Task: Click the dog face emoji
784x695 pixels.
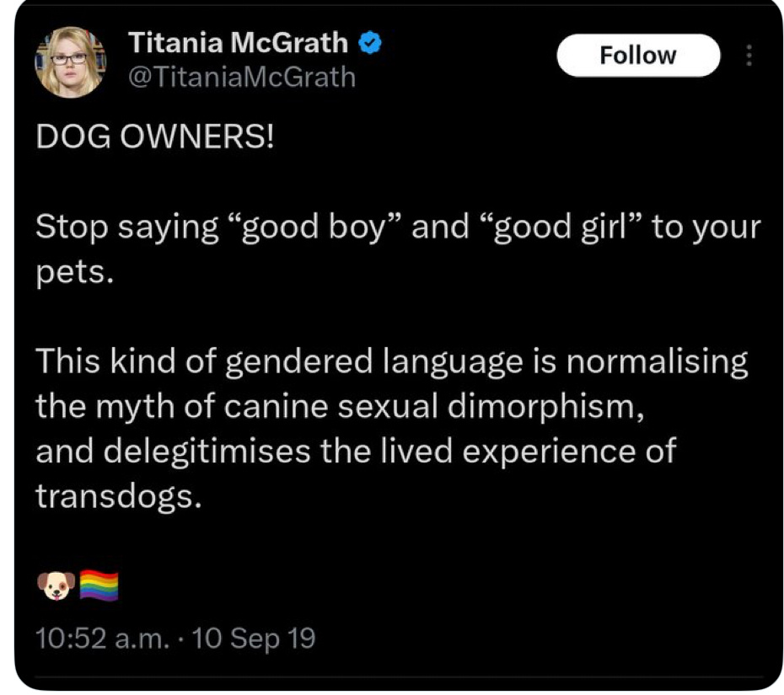Action: pos(56,585)
